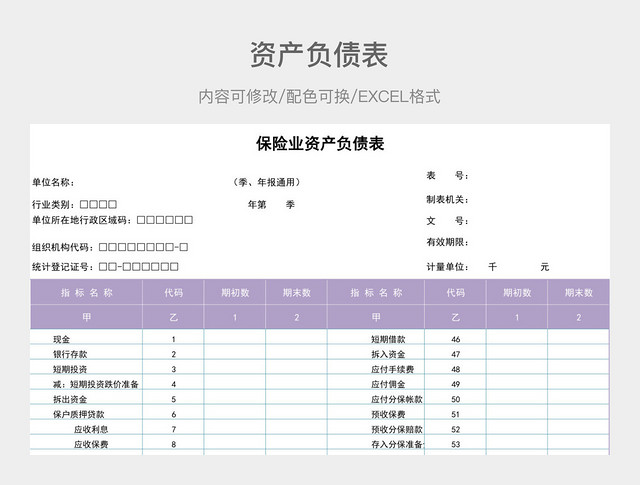
Task: Click the subtitle '内容可修改/配色可换/EXCEL格式'
Action: coord(319,97)
